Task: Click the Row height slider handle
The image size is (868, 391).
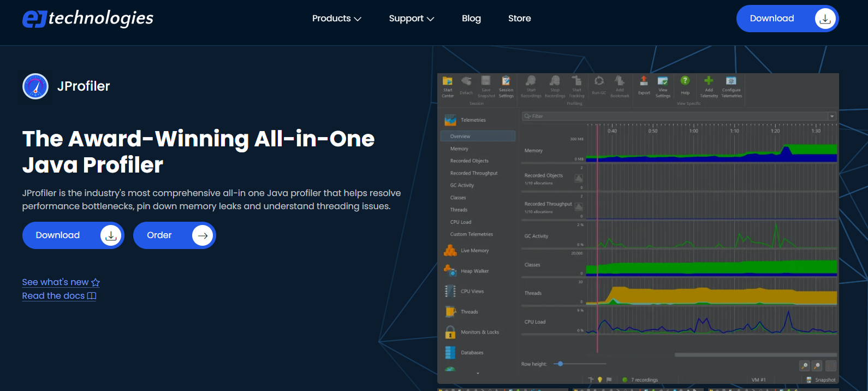Action: [560, 364]
